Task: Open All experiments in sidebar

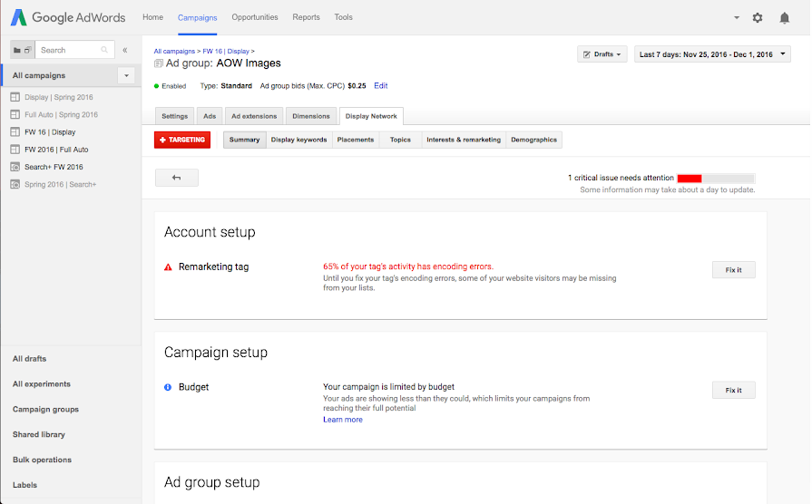Action: (x=42, y=384)
